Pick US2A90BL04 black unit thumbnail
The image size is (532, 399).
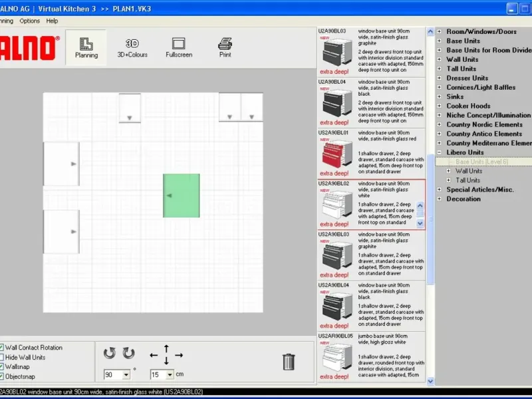(336, 307)
